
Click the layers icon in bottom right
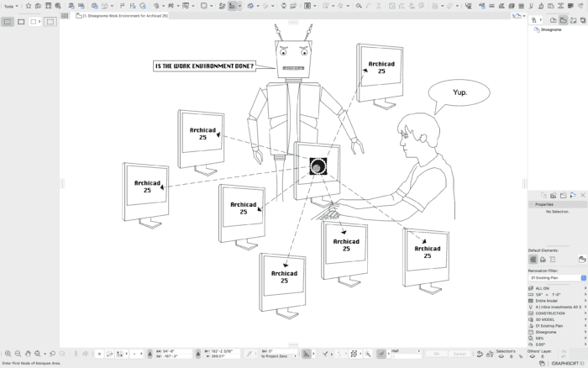click(x=543, y=364)
